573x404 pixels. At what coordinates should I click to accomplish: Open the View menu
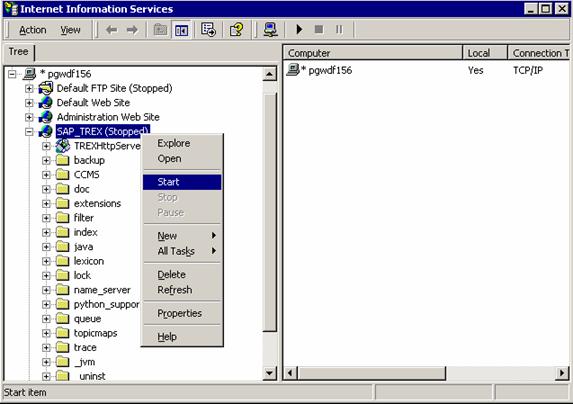[x=70, y=30]
